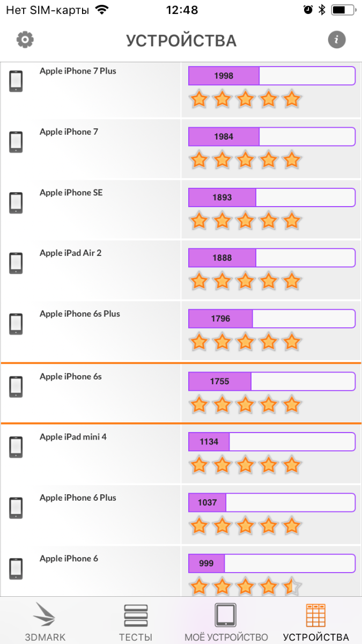Tap the phone icon beside iPhone 6
The image size is (362, 644).
point(16,569)
